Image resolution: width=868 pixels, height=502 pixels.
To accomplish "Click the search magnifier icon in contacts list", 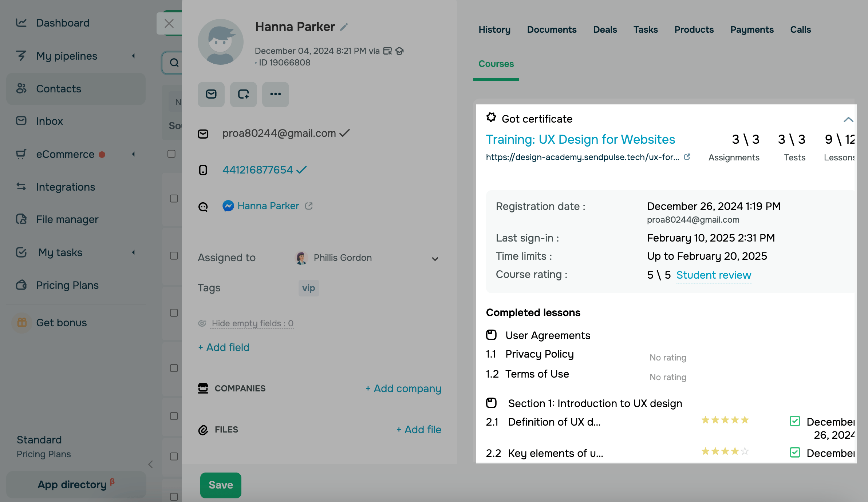I will (174, 63).
